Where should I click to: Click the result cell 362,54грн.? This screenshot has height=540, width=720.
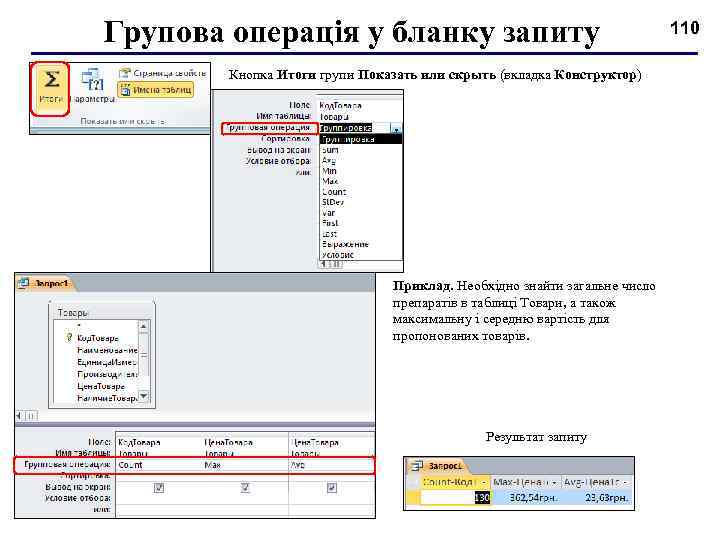tap(526, 497)
